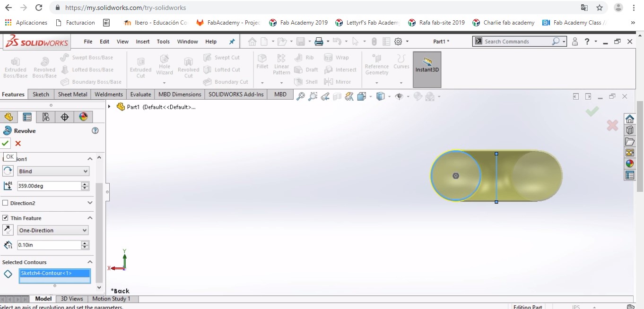
Task: Click the Search Commands box
Action: 517,42
